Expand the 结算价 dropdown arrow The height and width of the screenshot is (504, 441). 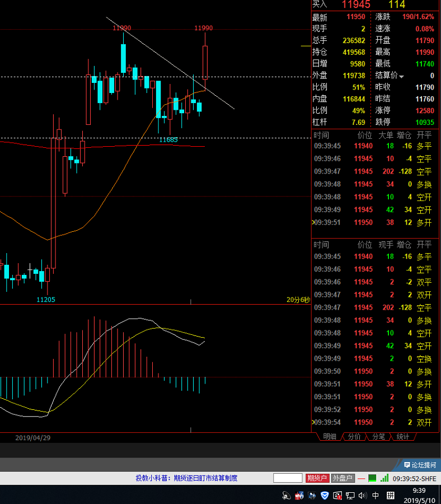tap(401, 76)
